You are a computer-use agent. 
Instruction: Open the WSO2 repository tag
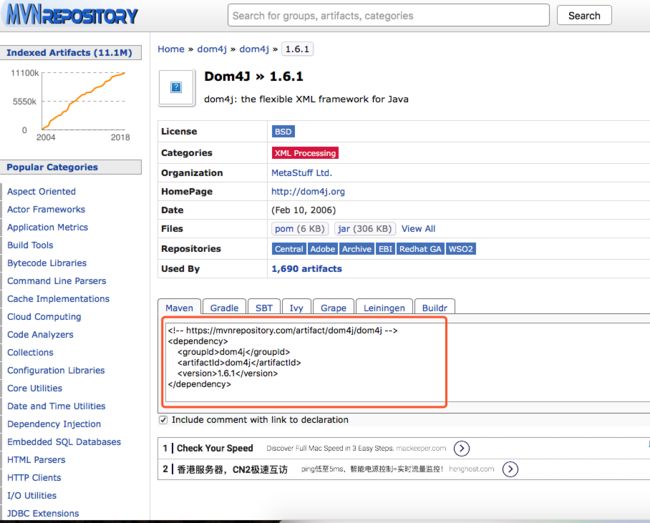tap(461, 249)
